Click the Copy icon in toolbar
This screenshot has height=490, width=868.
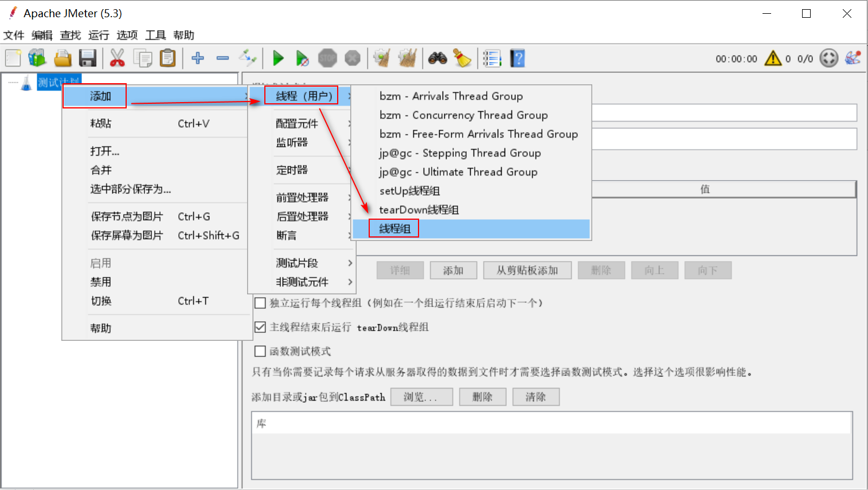pos(143,58)
